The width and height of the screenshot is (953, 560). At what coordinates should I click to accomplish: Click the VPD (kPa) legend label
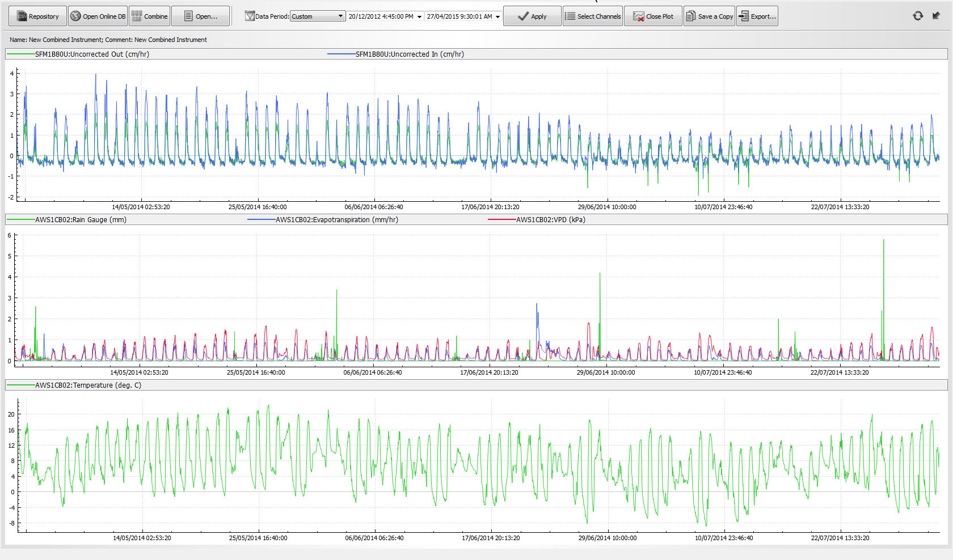550,220
